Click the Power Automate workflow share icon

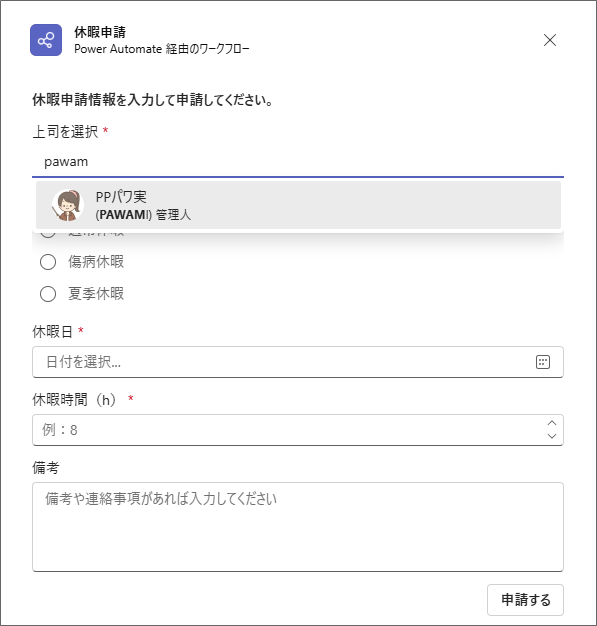(46, 40)
